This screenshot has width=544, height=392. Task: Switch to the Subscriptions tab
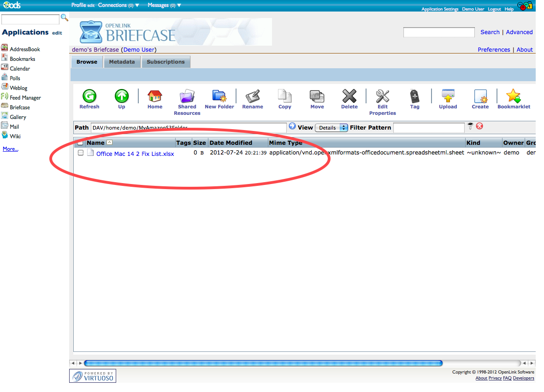click(166, 62)
